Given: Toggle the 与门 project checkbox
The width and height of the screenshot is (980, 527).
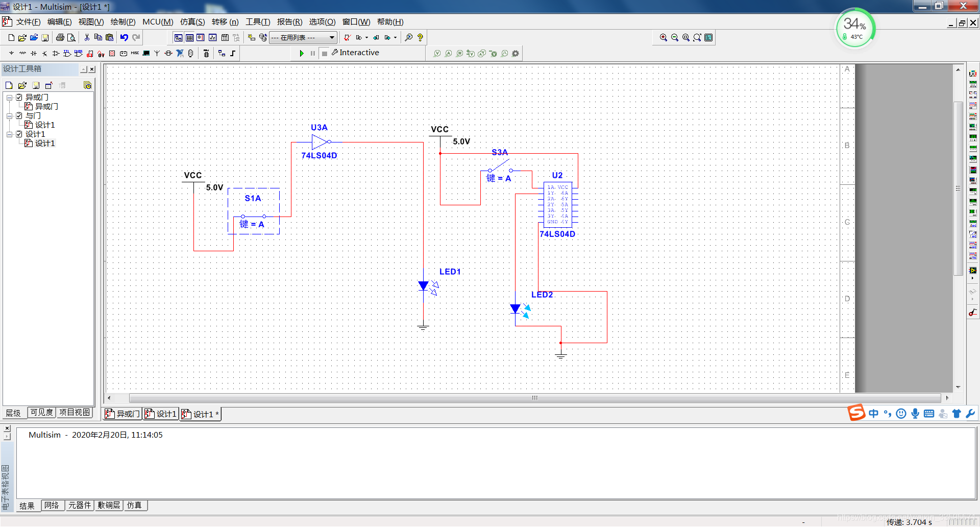Looking at the screenshot, I should point(19,115).
